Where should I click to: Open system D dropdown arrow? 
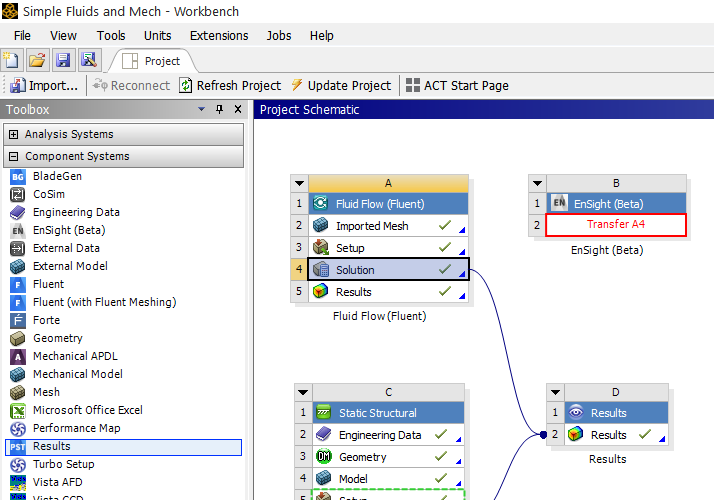point(555,392)
